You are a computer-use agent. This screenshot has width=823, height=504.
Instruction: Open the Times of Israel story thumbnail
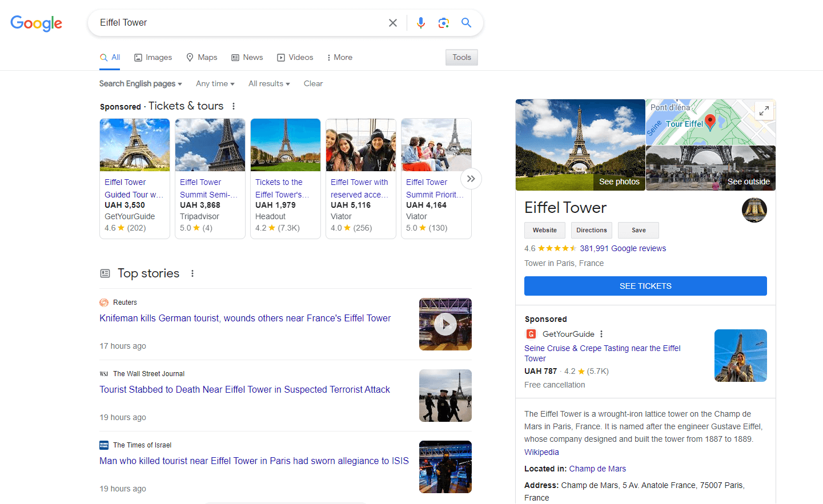click(x=445, y=467)
